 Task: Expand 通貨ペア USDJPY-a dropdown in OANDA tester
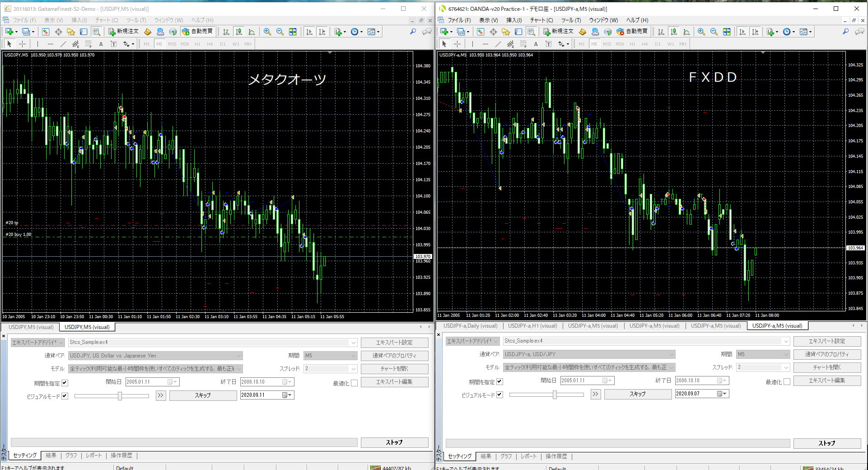pos(671,354)
